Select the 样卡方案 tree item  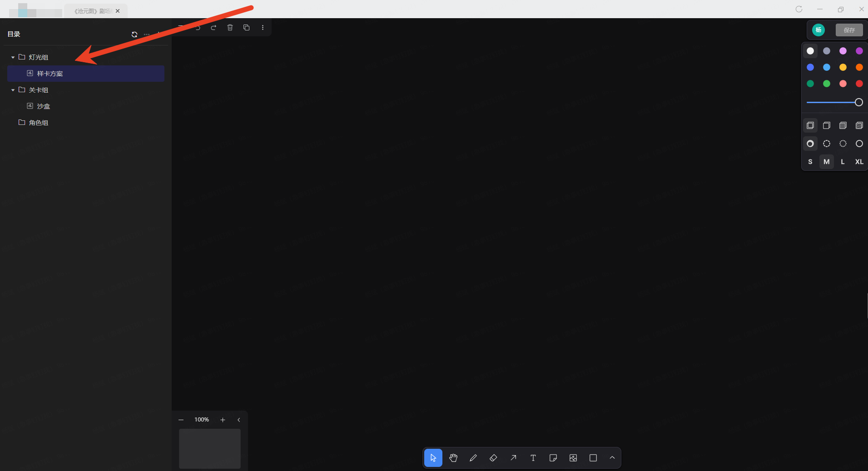[x=86, y=74]
